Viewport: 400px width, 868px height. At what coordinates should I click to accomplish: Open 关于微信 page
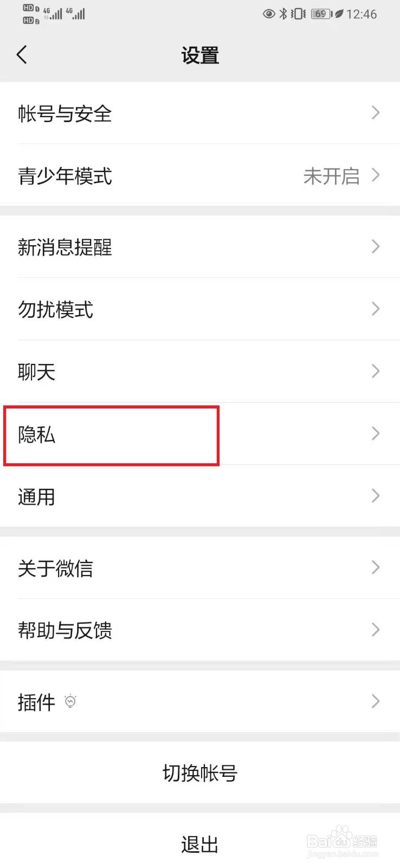click(x=200, y=568)
